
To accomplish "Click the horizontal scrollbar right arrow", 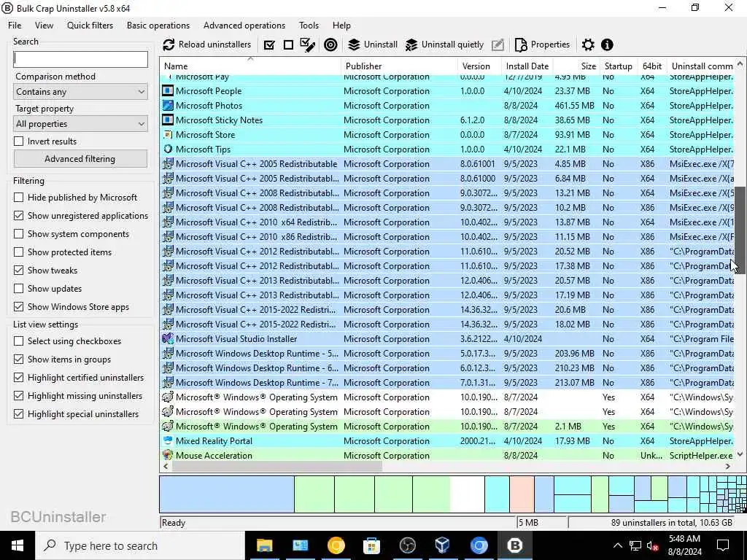I will click(728, 467).
